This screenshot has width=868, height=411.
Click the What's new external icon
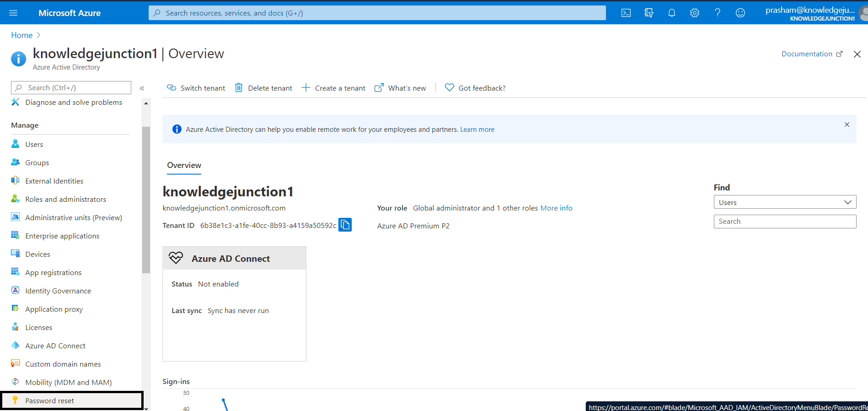[379, 87]
